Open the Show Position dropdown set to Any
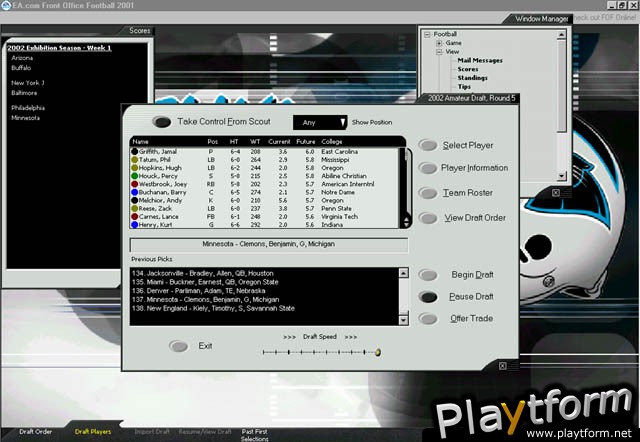640x442 pixels. (320, 122)
